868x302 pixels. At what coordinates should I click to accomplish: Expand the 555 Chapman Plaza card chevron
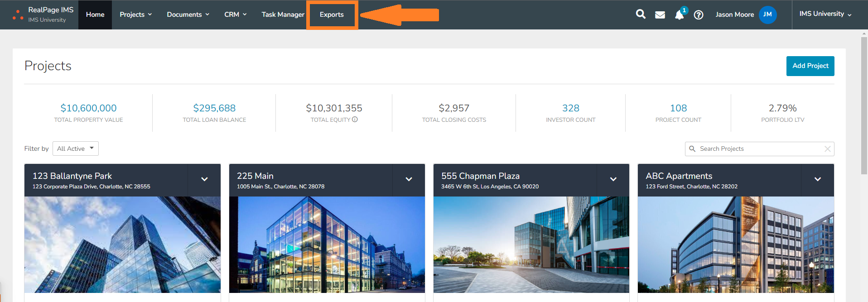pyautogui.click(x=613, y=179)
